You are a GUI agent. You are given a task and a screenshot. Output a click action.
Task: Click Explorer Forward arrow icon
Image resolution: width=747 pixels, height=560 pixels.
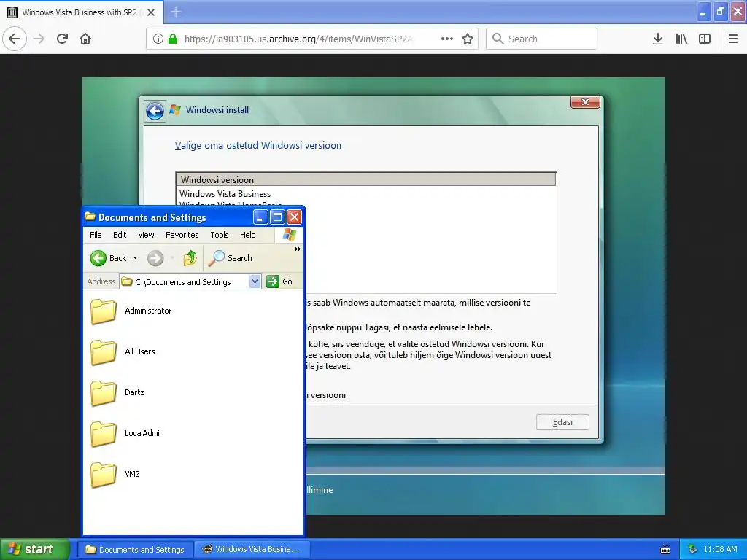155,258
